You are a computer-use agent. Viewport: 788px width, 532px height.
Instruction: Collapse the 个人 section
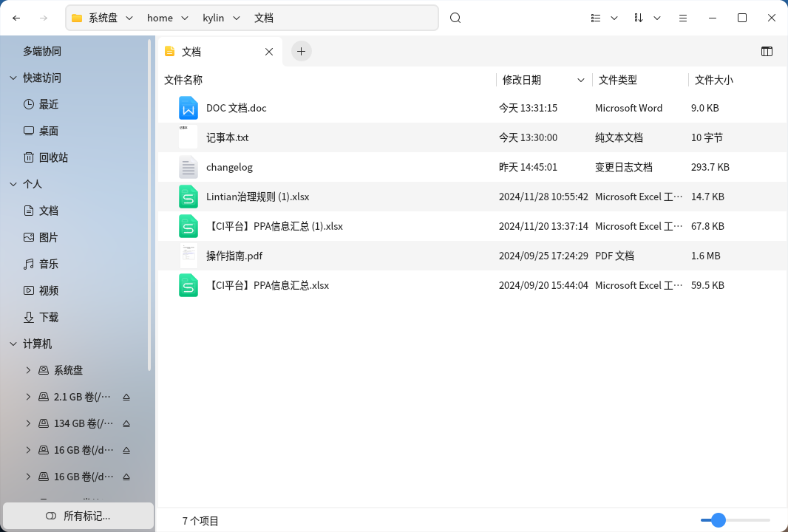click(13, 185)
